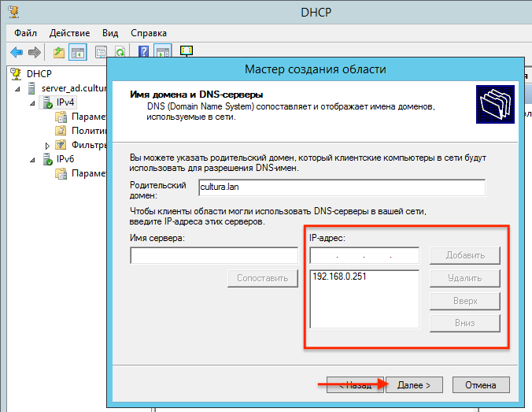This screenshot has width=532, height=412.
Task: Click the Back arrow in the toolbar
Action: click(17, 53)
